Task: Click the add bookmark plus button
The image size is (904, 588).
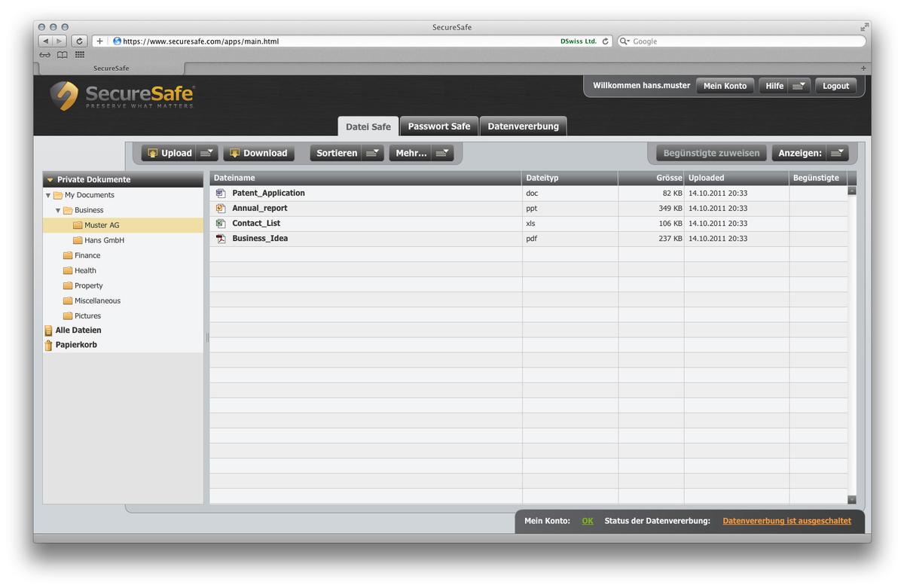Action: click(x=99, y=41)
